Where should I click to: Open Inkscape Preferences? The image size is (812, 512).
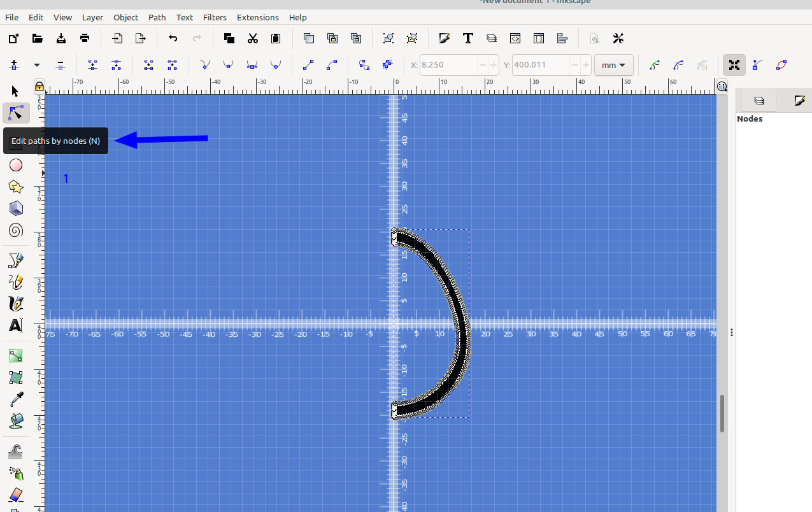[618, 38]
